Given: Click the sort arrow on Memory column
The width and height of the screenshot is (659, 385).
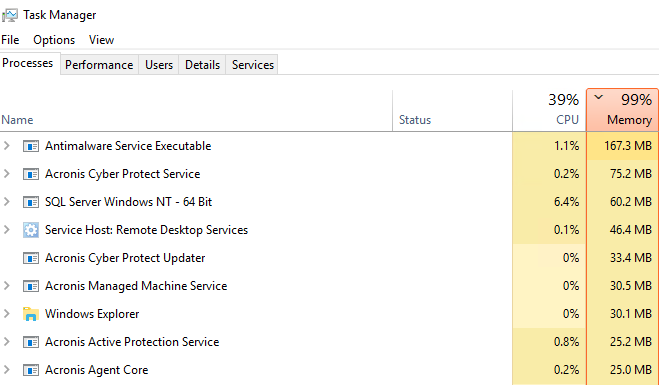Looking at the screenshot, I should pos(599,98).
